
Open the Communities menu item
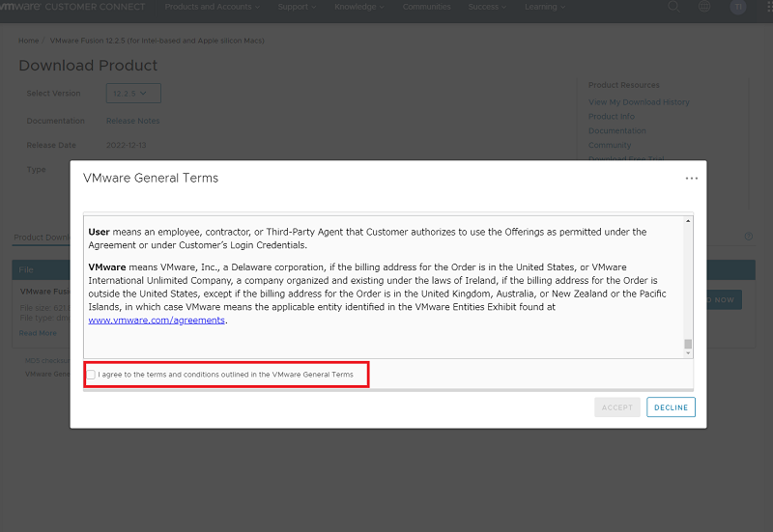pos(426,7)
